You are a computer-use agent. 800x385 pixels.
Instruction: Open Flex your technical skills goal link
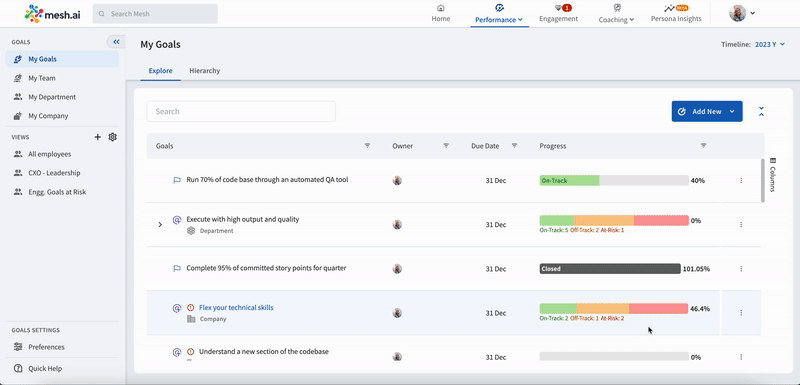coord(236,307)
